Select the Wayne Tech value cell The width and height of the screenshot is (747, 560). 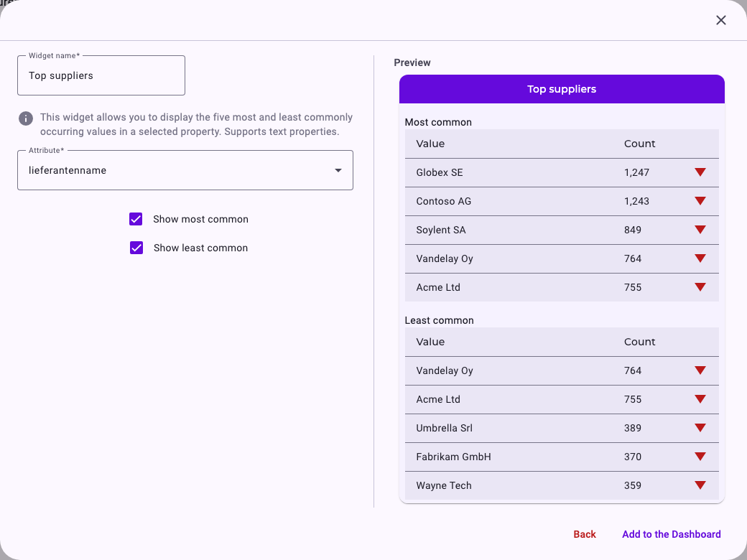coord(444,486)
